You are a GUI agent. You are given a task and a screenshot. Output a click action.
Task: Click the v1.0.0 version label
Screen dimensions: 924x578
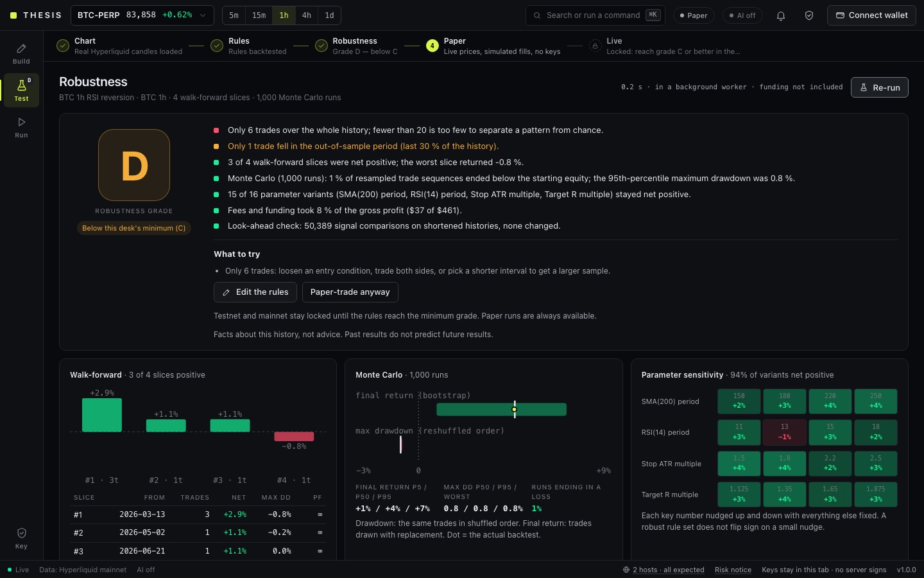click(906, 570)
